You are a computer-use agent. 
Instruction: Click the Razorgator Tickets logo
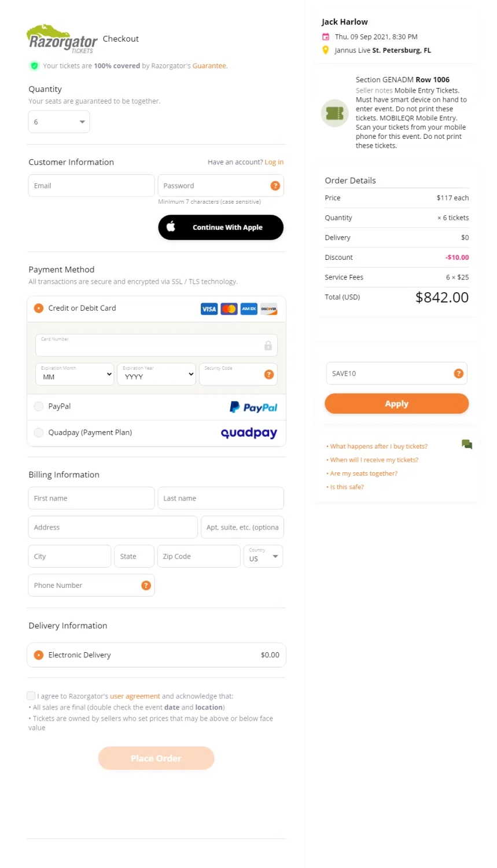click(x=62, y=39)
